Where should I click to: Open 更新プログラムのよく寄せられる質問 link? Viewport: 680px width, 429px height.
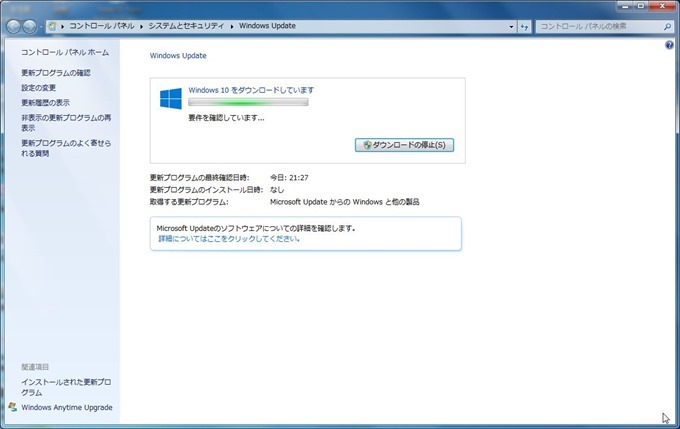coord(66,148)
